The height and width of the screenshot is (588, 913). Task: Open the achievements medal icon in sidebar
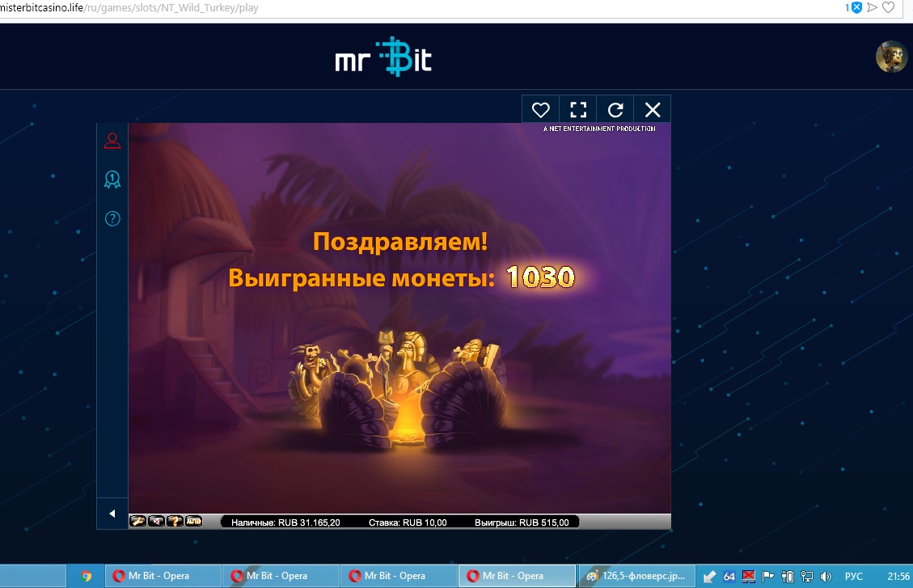(112, 180)
